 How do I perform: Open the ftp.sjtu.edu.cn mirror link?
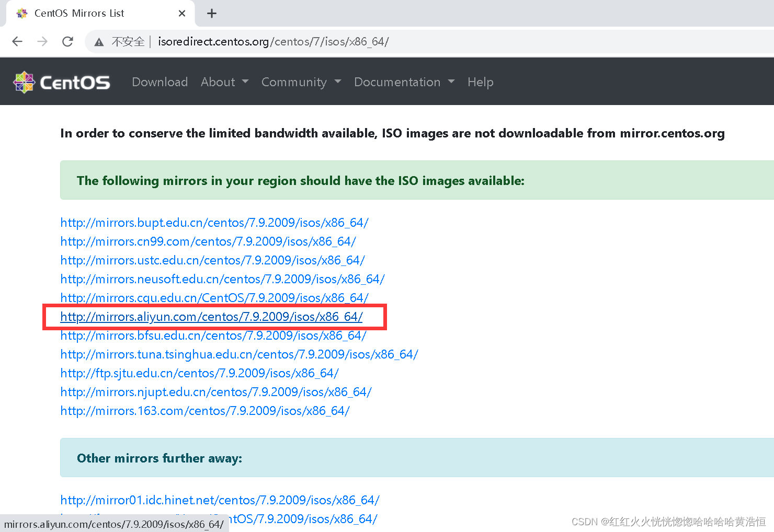[x=200, y=373]
